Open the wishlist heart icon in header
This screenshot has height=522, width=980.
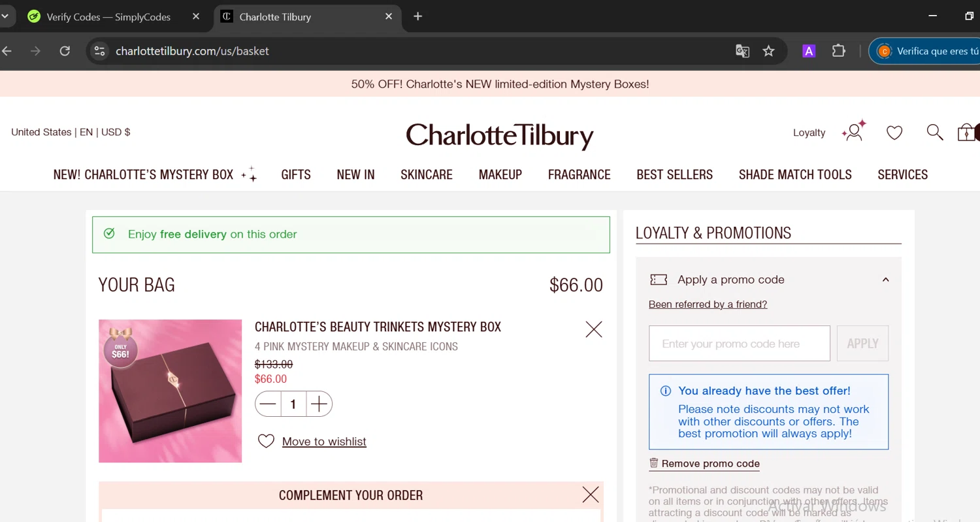tap(894, 133)
